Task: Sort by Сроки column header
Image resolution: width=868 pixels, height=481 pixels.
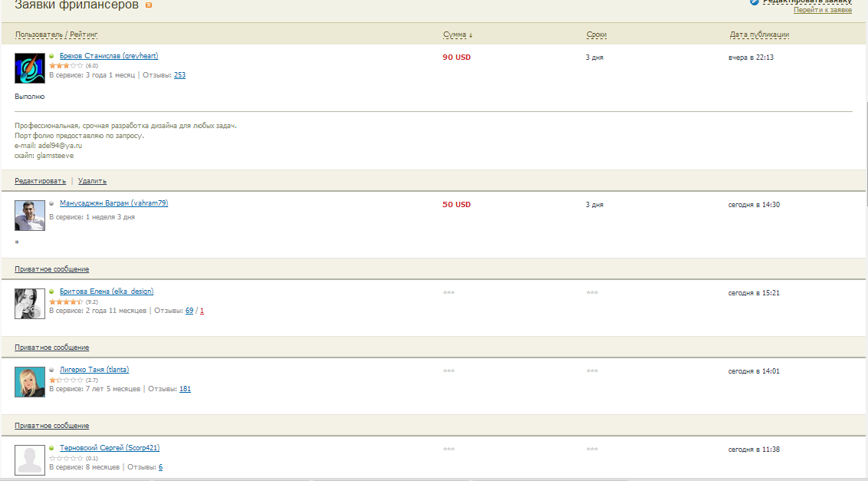Action: (597, 35)
